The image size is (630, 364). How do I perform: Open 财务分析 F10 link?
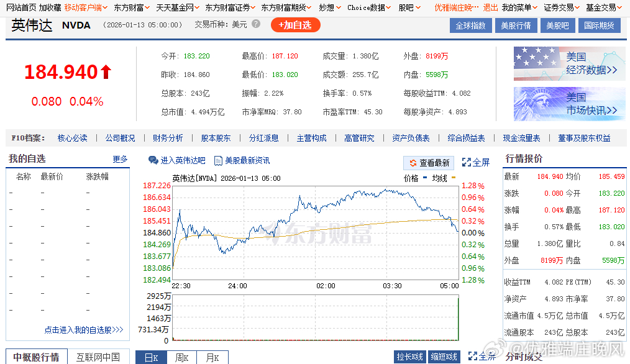point(168,138)
